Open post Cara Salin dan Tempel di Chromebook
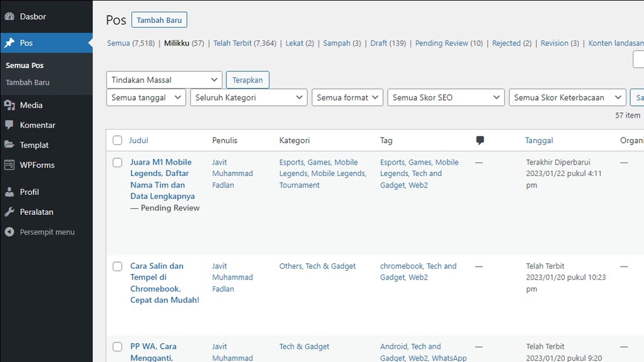 pyautogui.click(x=164, y=283)
